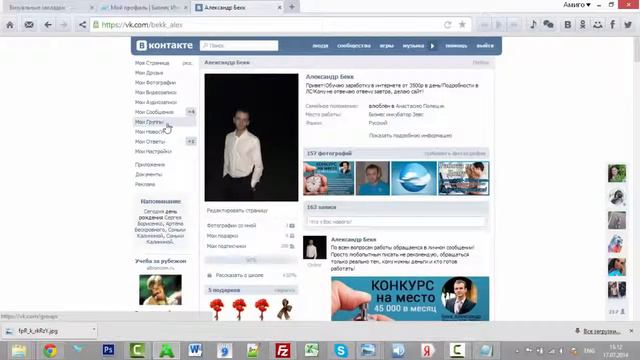Open FileZilla from the taskbar
Image resolution: width=640 pixels, height=360 pixels.
(282, 350)
